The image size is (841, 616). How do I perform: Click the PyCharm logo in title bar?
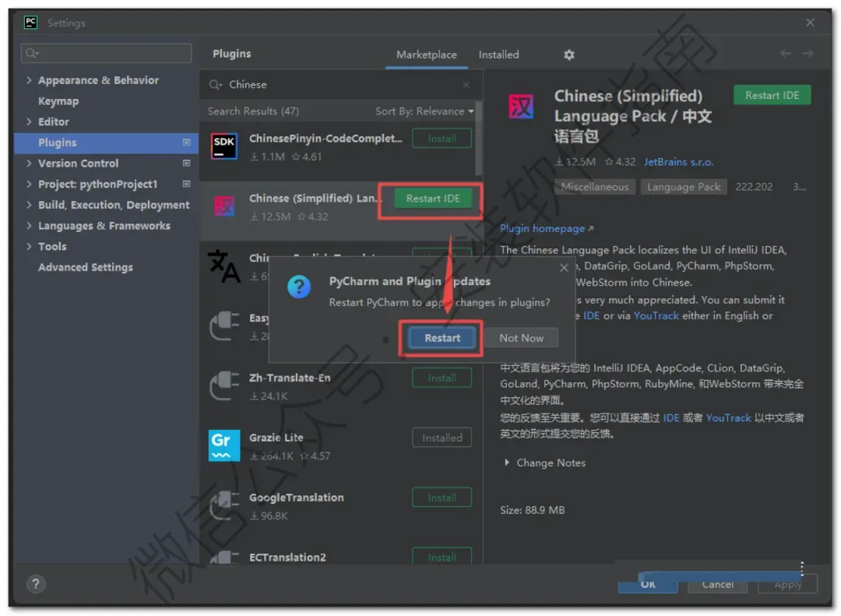(30, 23)
